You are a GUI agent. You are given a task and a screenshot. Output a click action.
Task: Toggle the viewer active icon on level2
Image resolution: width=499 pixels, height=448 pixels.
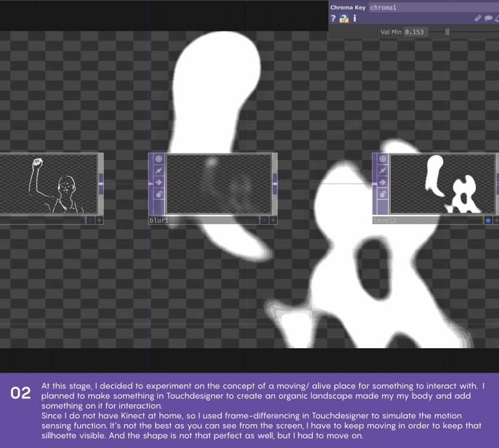[383, 159]
